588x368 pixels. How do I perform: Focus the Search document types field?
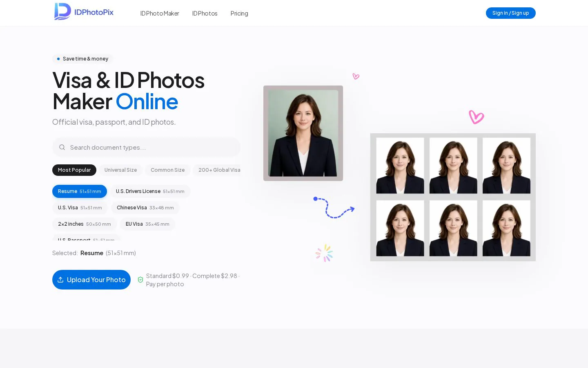pyautogui.click(x=146, y=147)
